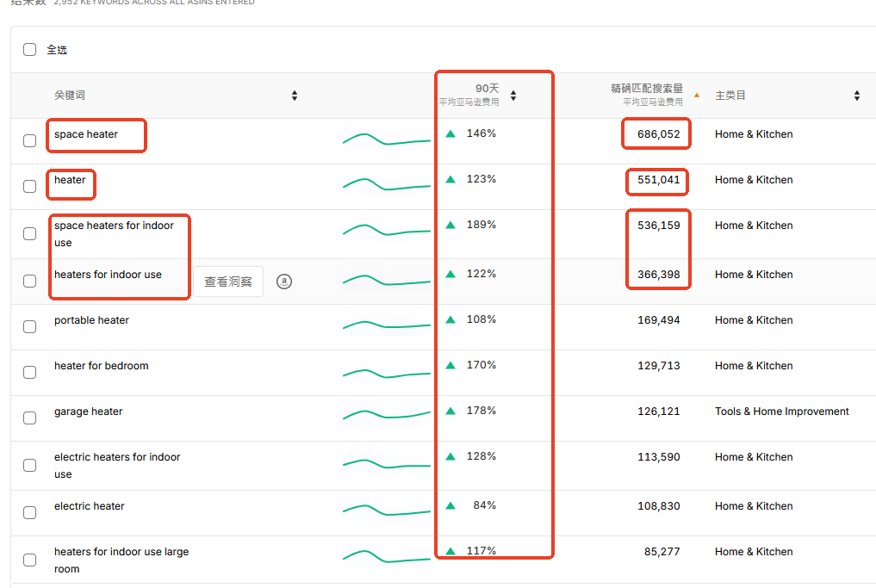
Task: Tick the electric heater checkbox
Action: pos(29,512)
